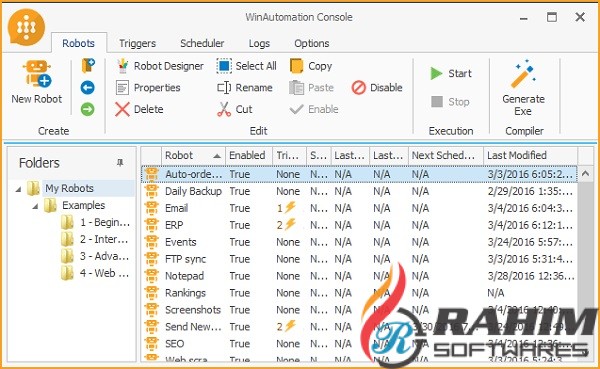Image resolution: width=600 pixels, height=369 pixels.
Task: Start the selected robot
Action: pos(451,73)
